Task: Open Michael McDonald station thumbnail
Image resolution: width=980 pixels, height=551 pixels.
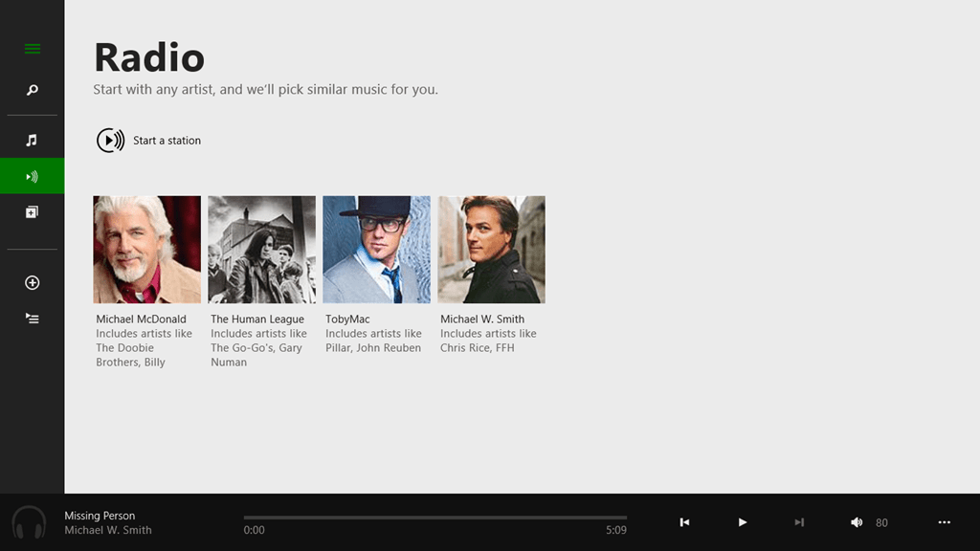Action: point(146,250)
